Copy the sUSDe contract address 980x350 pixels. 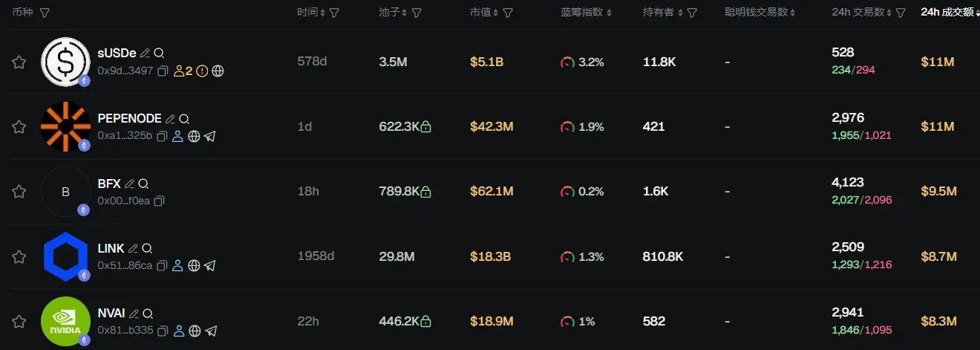point(163,71)
